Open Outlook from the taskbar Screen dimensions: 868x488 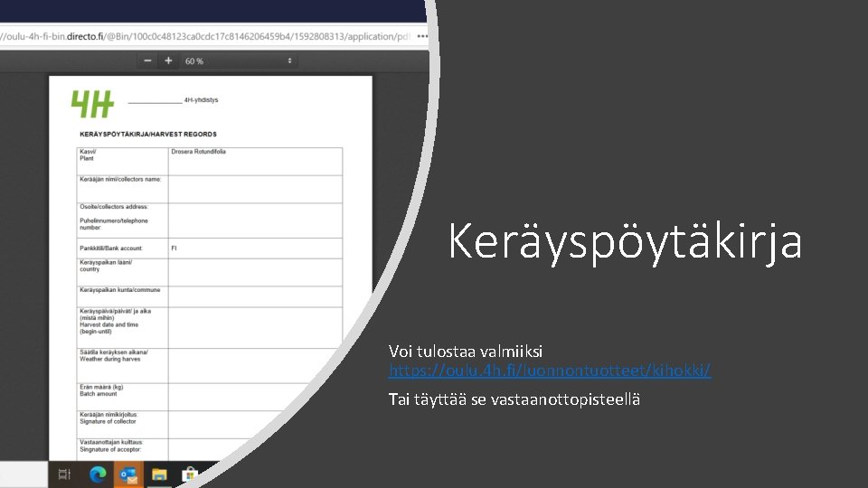click(128, 474)
